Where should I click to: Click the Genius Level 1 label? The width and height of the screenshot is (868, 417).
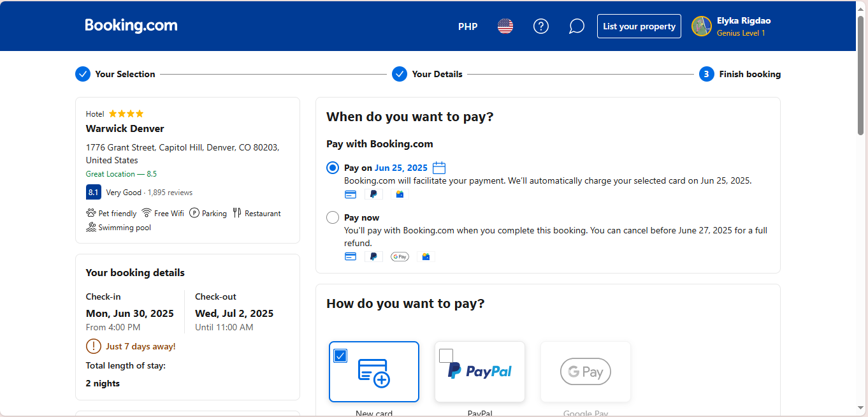coord(741,33)
